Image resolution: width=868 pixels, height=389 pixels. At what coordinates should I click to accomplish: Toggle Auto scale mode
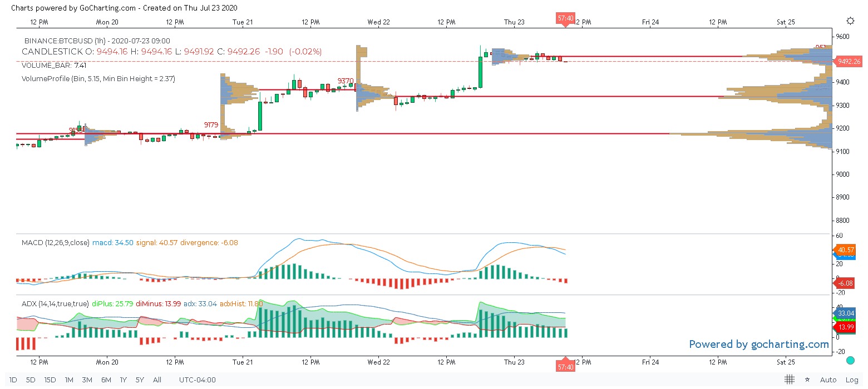click(x=828, y=380)
